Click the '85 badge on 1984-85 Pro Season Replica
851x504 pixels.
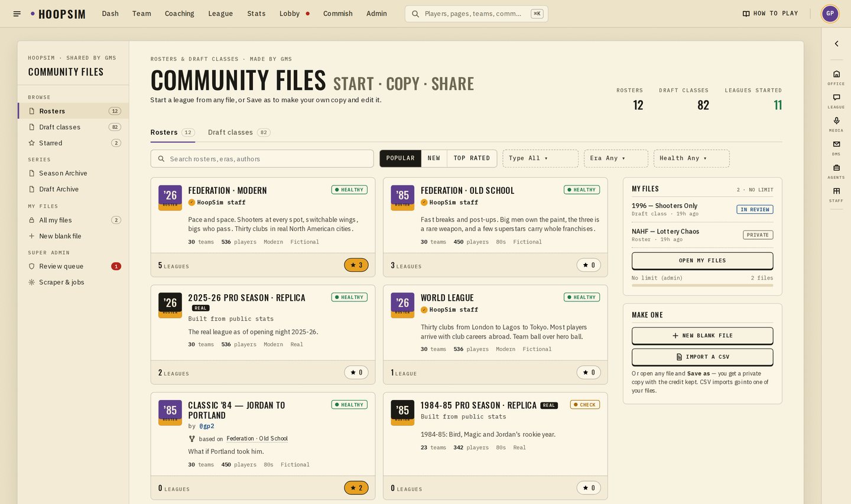(x=402, y=413)
